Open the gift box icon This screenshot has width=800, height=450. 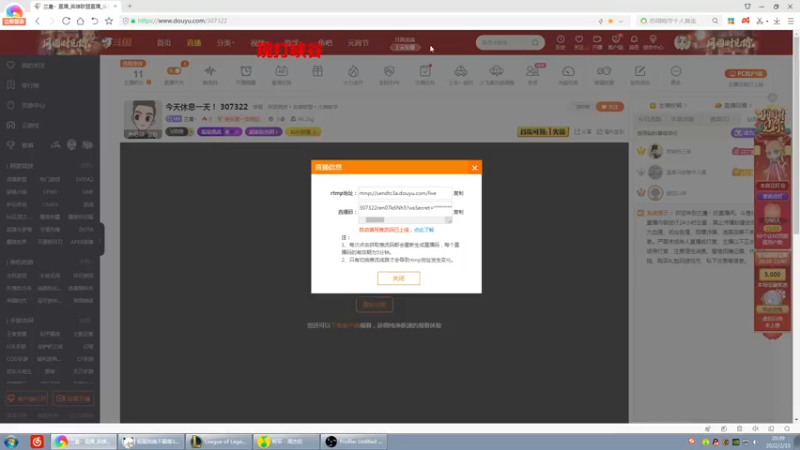pos(317,71)
